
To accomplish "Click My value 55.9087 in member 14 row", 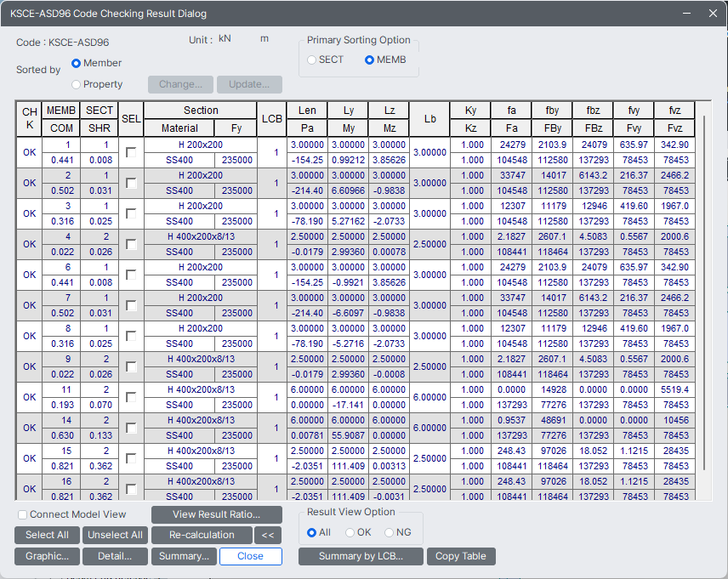I will point(348,435).
